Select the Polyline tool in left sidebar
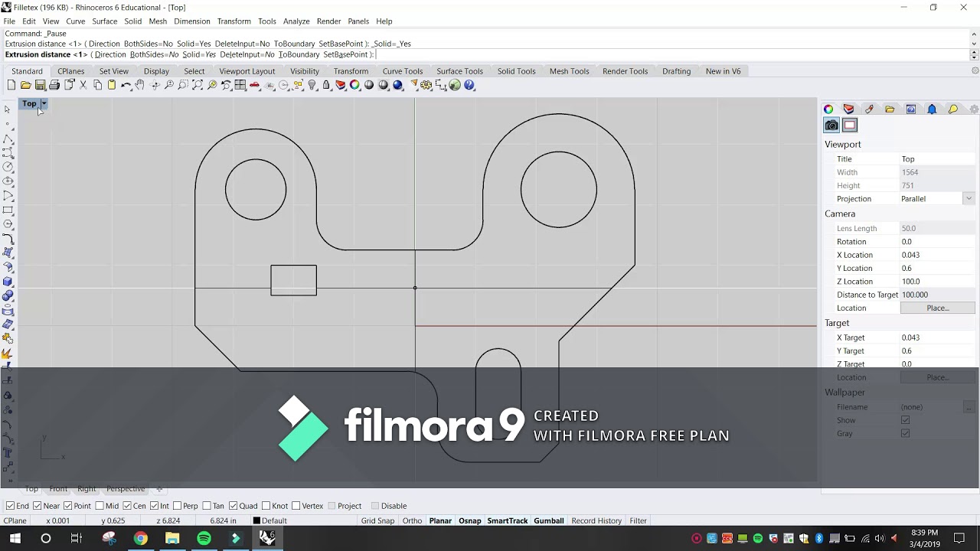Image resolution: width=980 pixels, height=551 pixels. point(8,139)
